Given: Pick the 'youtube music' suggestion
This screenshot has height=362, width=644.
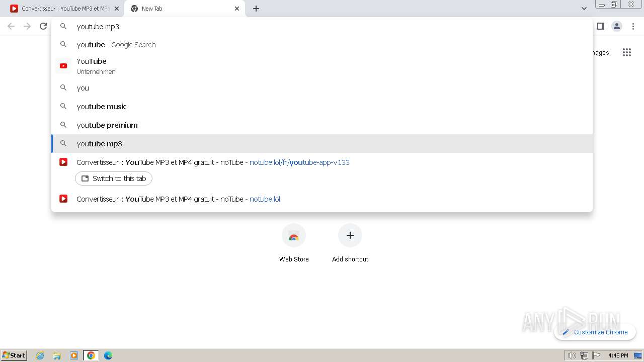Looking at the screenshot, I should 322,107.
